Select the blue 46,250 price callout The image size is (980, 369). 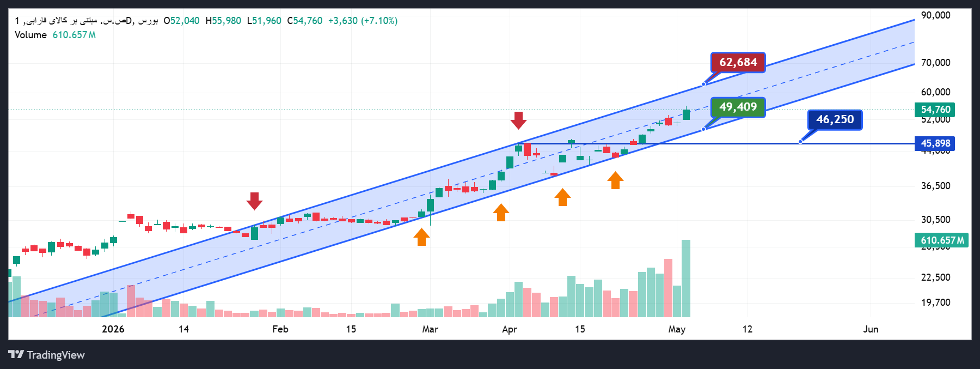[835, 119]
